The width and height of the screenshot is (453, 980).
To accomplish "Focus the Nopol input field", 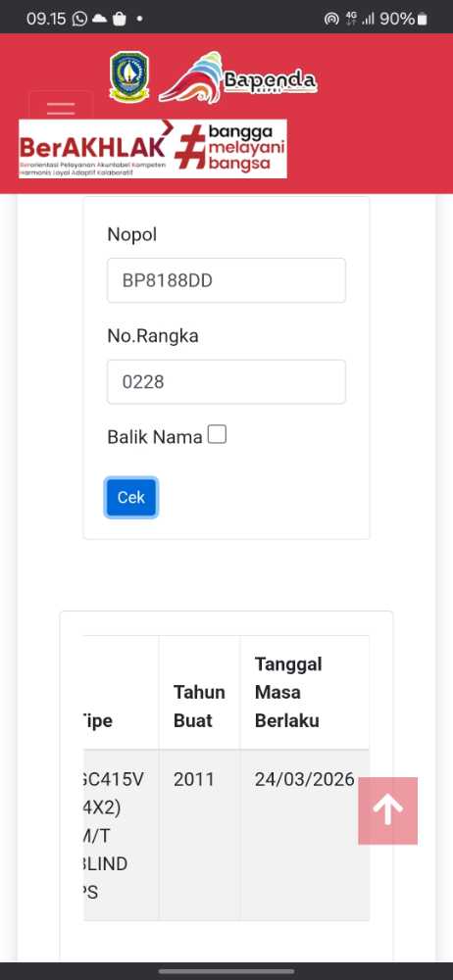I will pyautogui.click(x=226, y=280).
